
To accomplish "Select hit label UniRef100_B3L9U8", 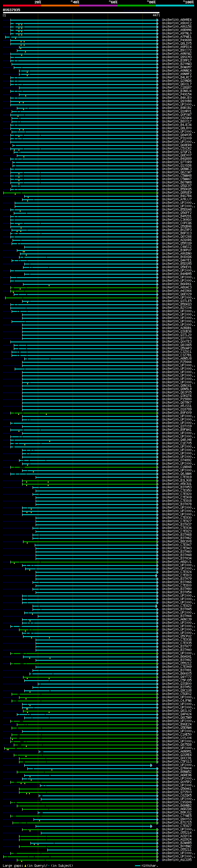I will (177, 481).
